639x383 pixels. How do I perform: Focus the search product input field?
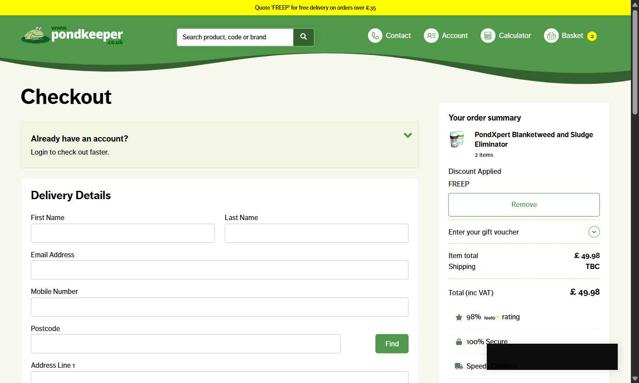tap(235, 37)
